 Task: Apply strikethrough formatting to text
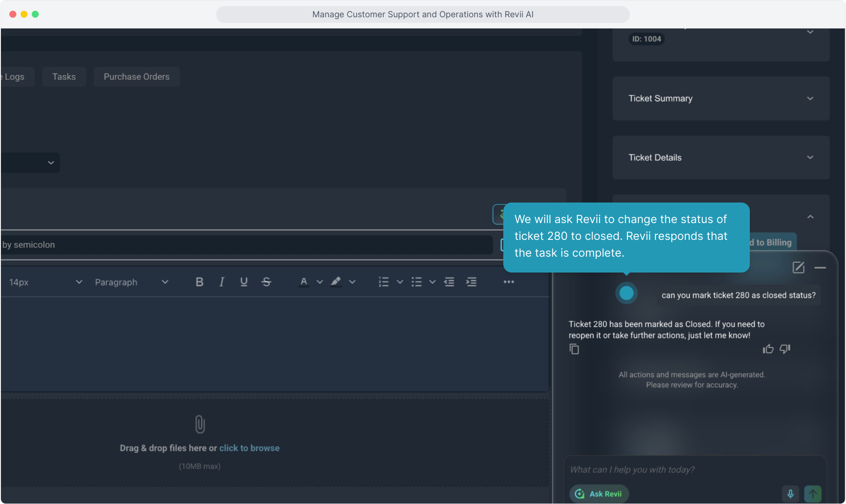click(266, 282)
